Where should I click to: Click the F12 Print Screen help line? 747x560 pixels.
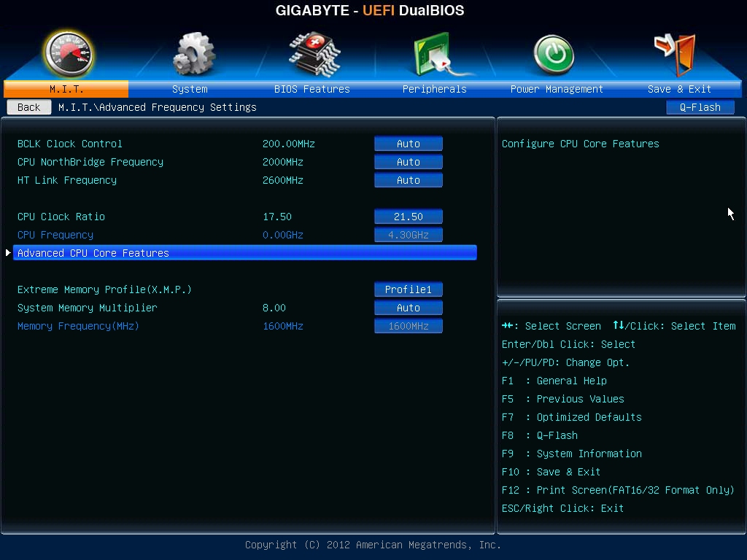[x=618, y=490]
